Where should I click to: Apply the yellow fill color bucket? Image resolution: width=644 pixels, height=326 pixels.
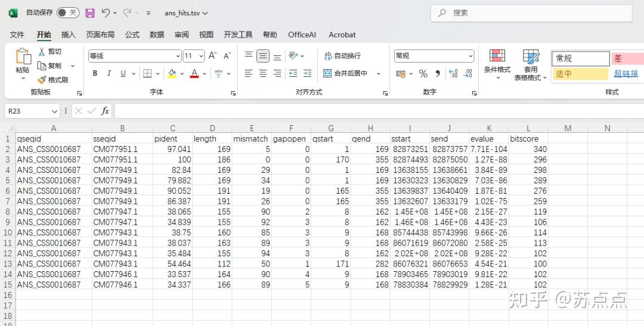(172, 73)
